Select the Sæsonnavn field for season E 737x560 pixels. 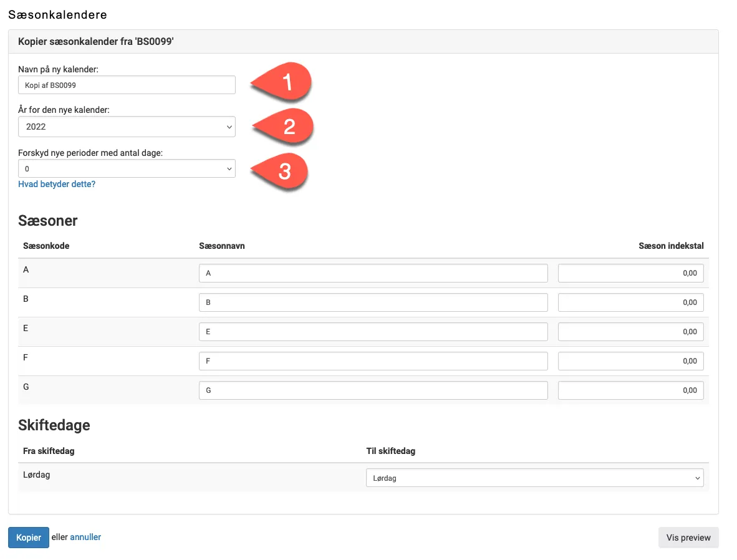(x=373, y=332)
